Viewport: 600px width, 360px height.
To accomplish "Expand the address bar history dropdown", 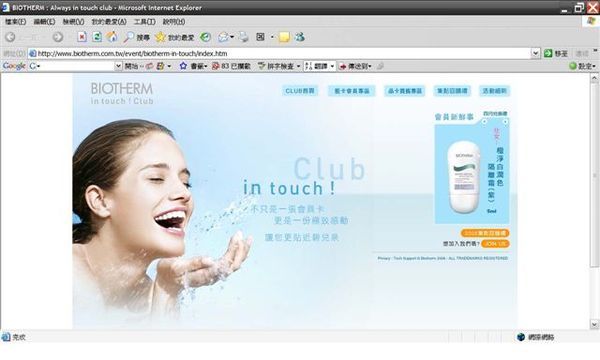I will pyautogui.click(x=535, y=54).
